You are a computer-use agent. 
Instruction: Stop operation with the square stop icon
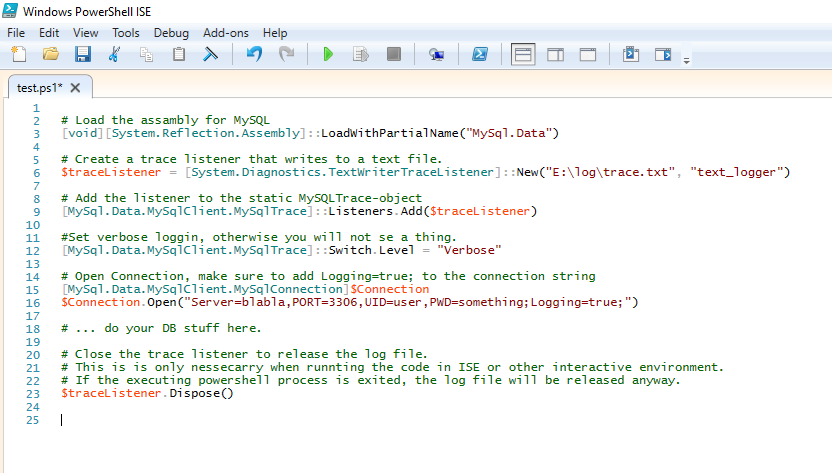pyautogui.click(x=394, y=54)
